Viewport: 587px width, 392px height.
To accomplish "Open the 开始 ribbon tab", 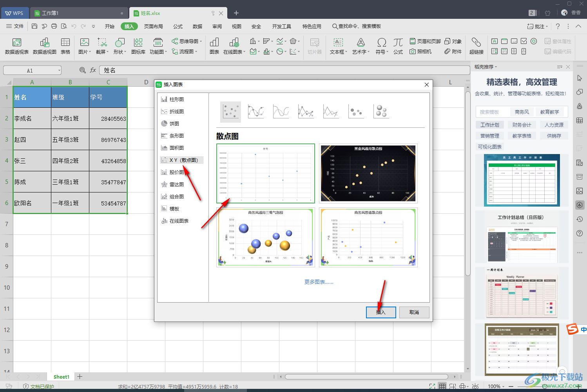I will (x=110, y=26).
